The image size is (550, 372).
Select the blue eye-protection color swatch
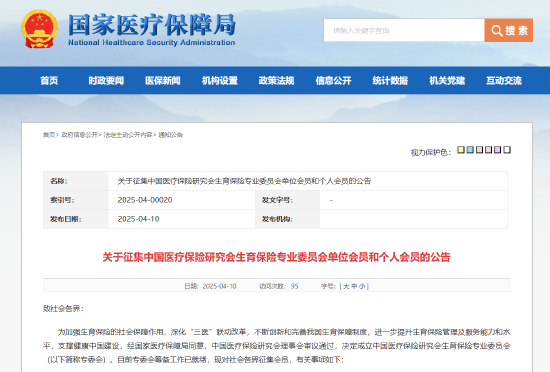click(470, 150)
